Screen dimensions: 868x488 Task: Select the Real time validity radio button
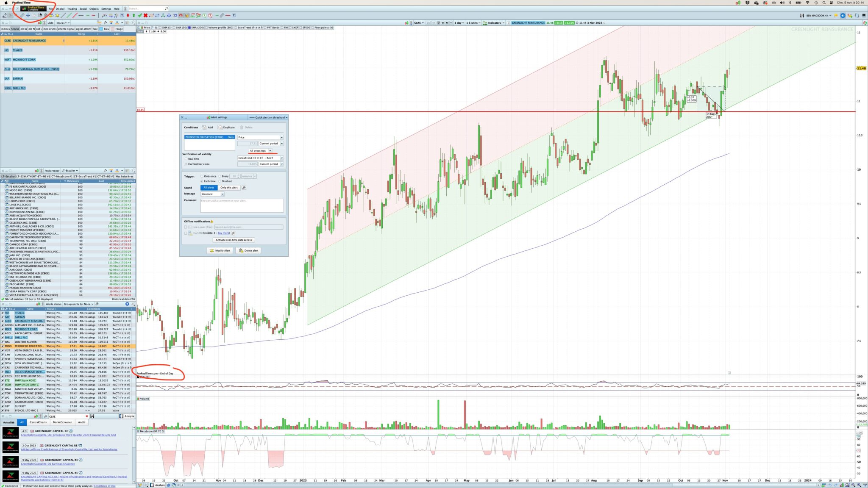[186, 159]
